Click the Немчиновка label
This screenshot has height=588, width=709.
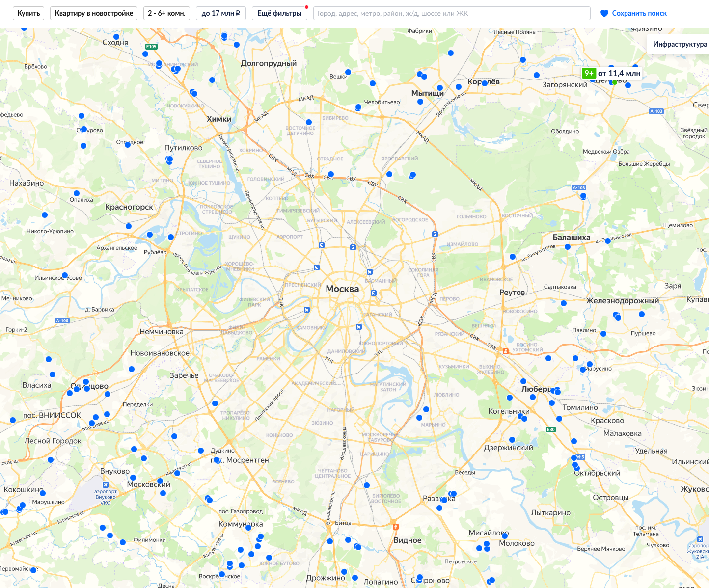[162, 332]
